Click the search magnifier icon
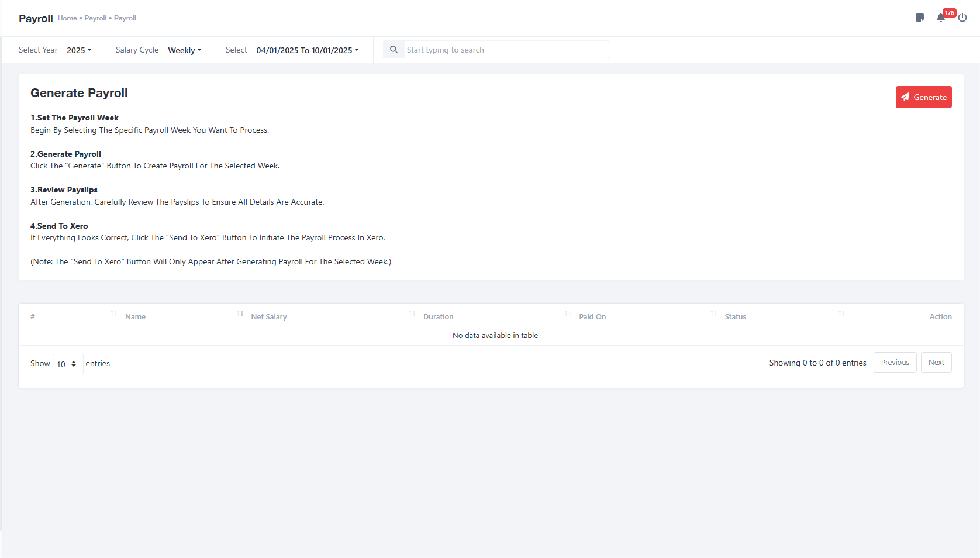Viewport: 980px width, 558px height. [394, 50]
